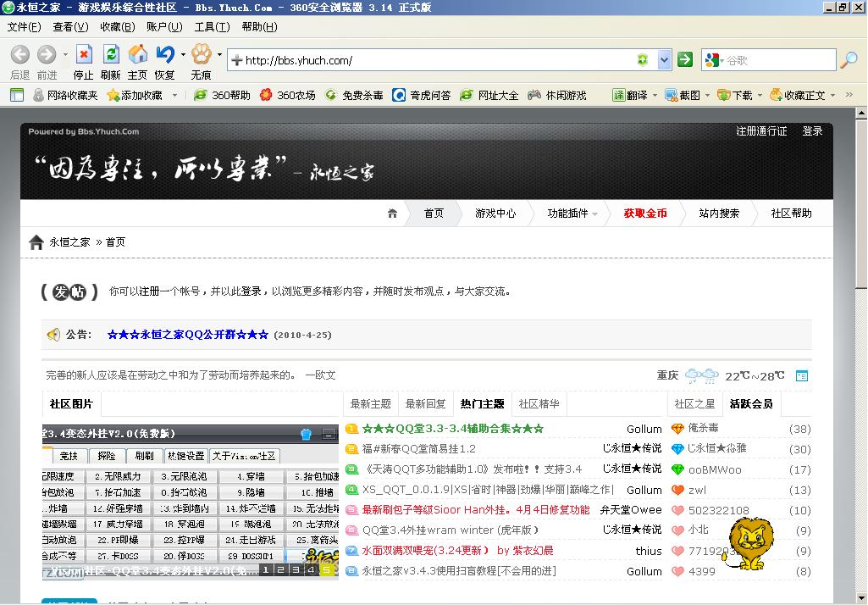Stop page loading with the red X icon
Image resolution: width=868 pixels, height=605 pixels.
[x=84, y=54]
